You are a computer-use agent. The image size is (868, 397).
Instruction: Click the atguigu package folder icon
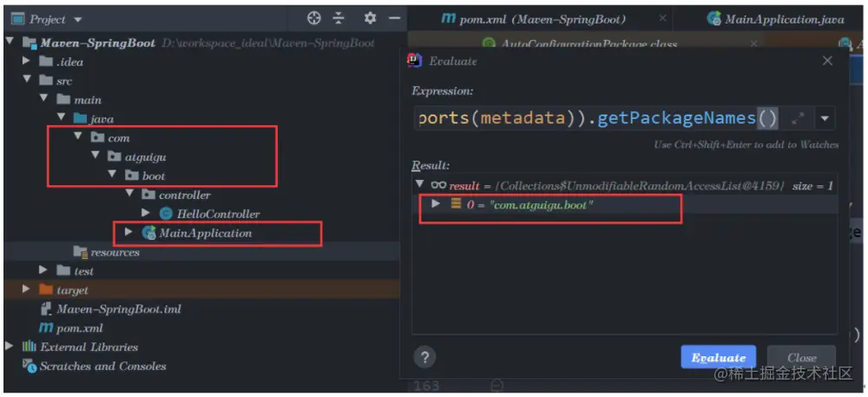click(x=115, y=156)
